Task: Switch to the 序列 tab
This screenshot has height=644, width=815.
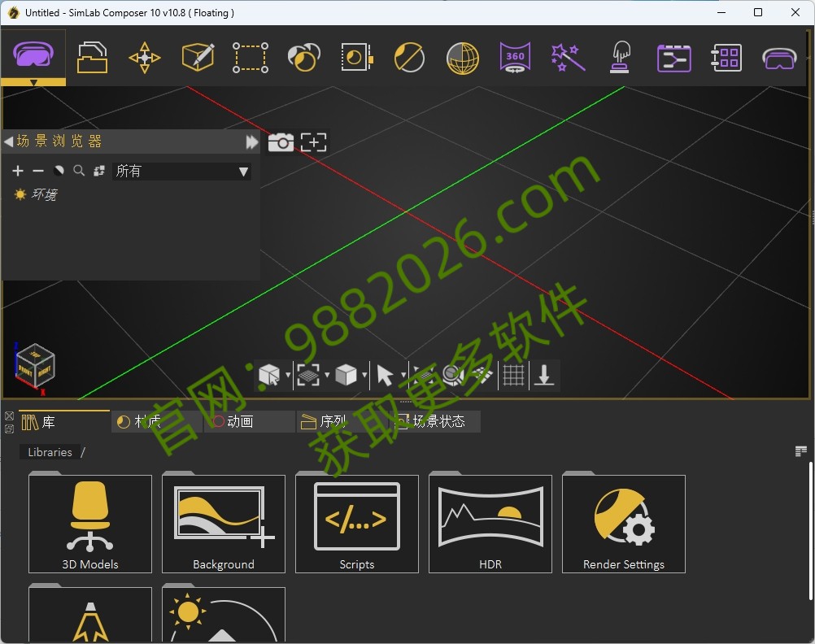Action: [342, 421]
